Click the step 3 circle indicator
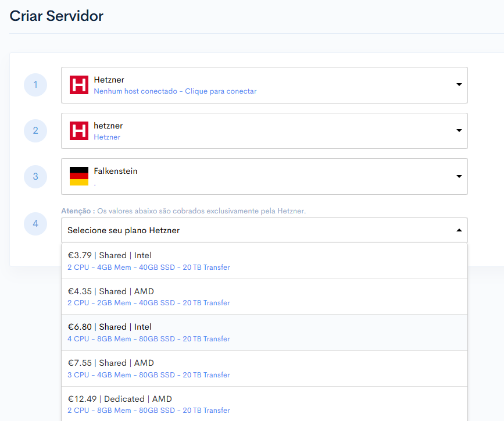504x421 pixels. coord(35,177)
